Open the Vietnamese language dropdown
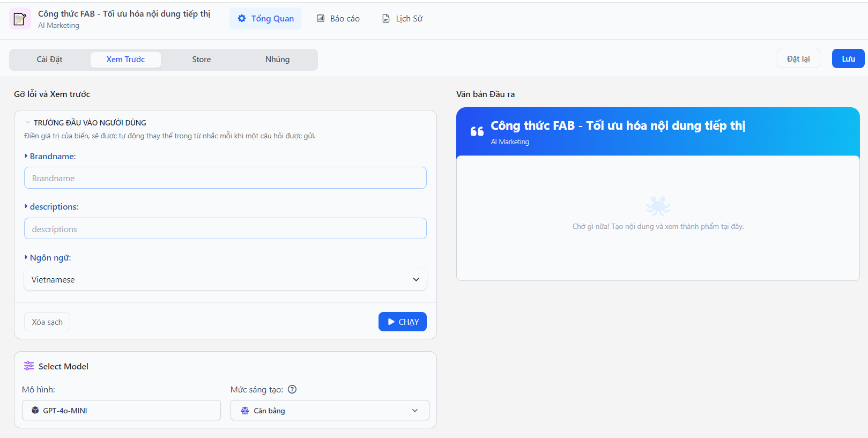Image resolution: width=868 pixels, height=438 pixels. coord(225,279)
